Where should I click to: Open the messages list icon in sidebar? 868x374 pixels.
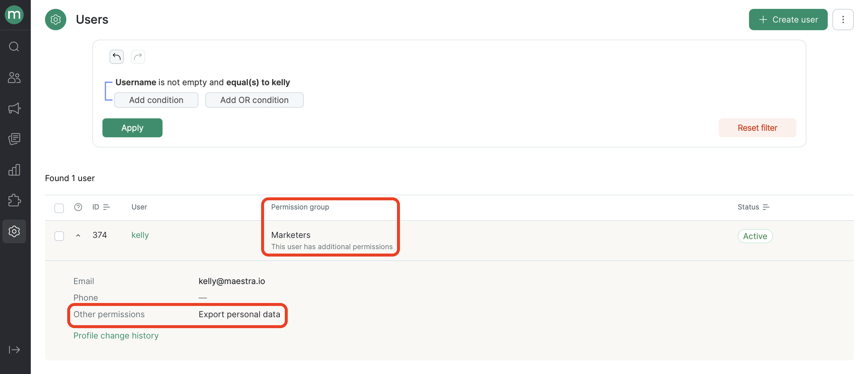(x=14, y=139)
